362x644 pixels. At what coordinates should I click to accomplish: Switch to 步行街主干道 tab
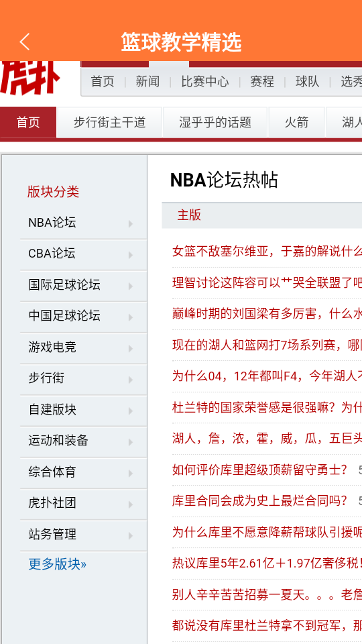click(109, 122)
